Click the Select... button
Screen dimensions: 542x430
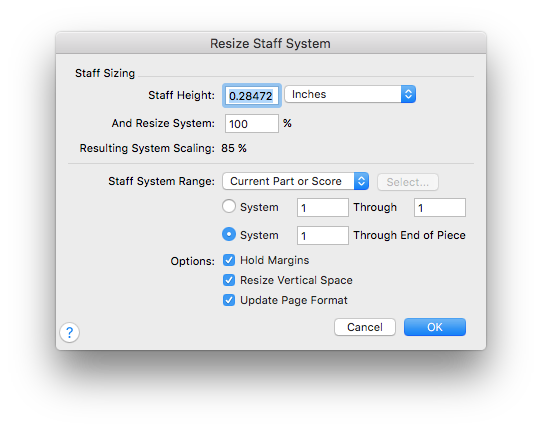point(408,182)
